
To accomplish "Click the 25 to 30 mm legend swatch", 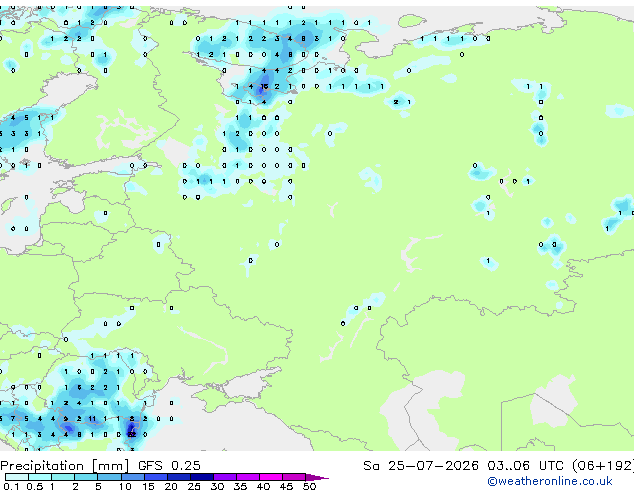I will click(x=202, y=477).
